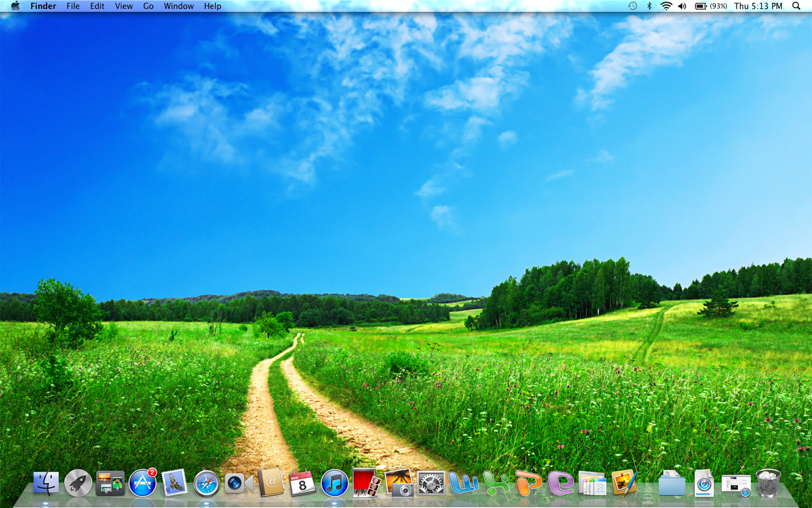
Task: Open the Apple menu
Action: click(x=15, y=6)
